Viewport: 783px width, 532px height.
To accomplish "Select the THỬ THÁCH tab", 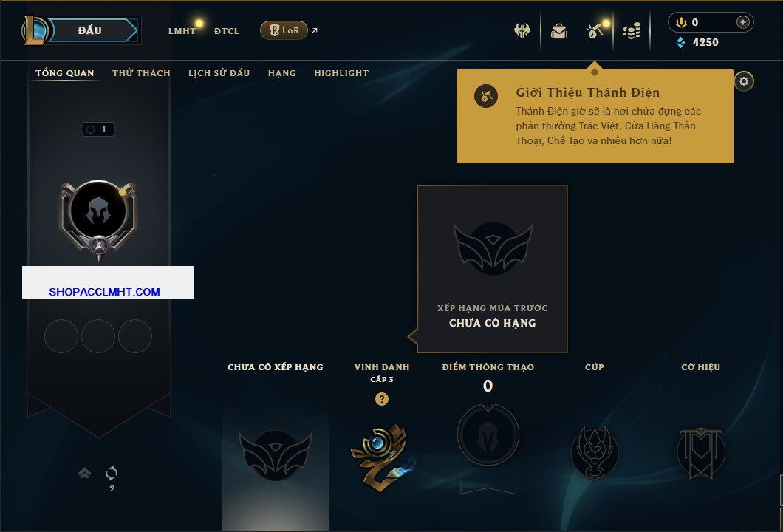I will 141,73.
